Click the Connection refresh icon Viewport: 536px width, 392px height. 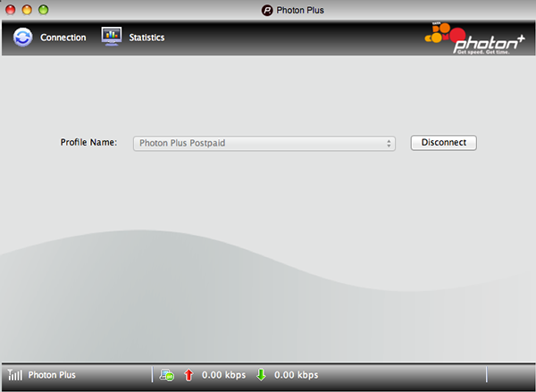point(23,38)
